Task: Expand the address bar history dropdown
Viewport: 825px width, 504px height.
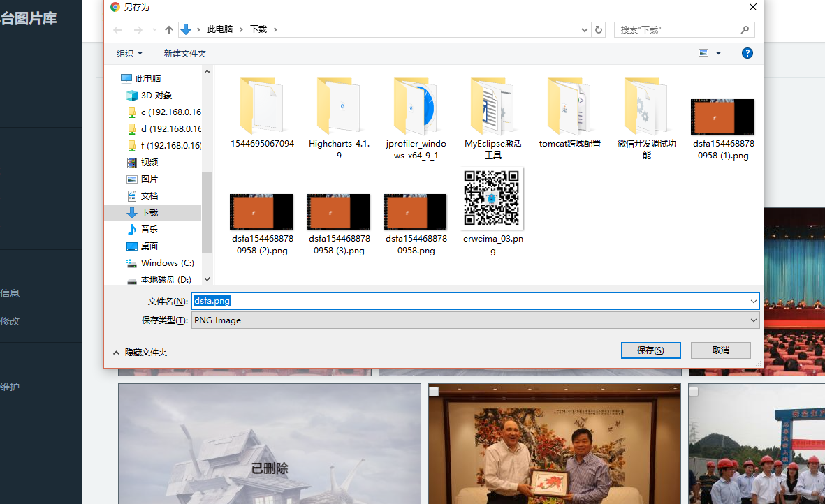Action: click(584, 30)
